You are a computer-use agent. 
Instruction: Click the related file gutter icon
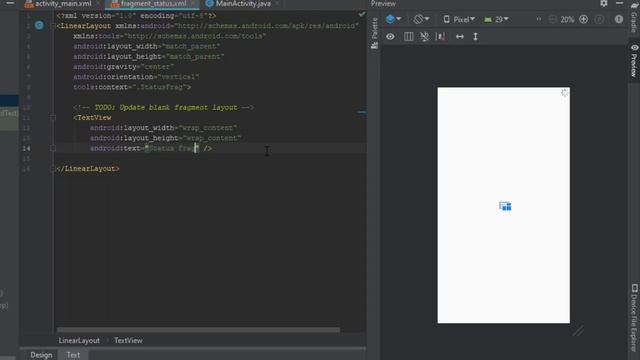coord(39,25)
